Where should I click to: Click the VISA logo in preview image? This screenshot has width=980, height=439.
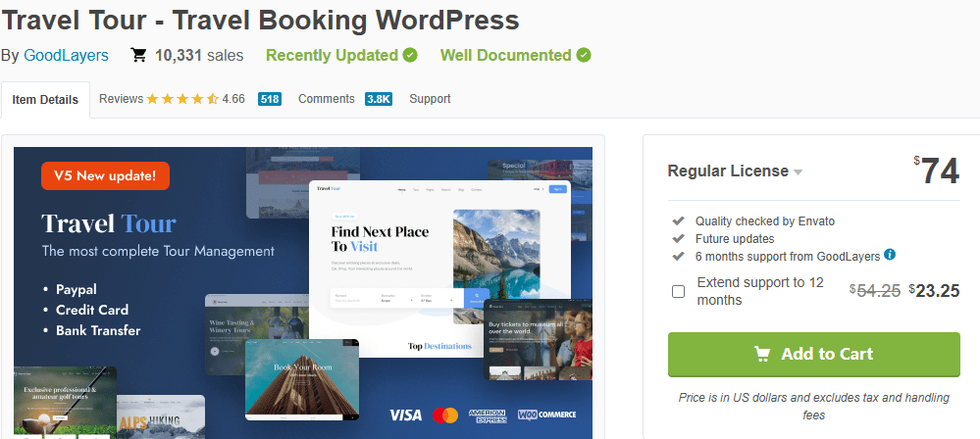coord(405,415)
